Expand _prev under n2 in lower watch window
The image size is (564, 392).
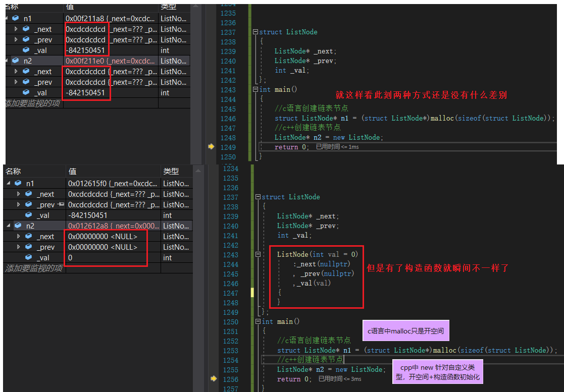click(x=19, y=247)
